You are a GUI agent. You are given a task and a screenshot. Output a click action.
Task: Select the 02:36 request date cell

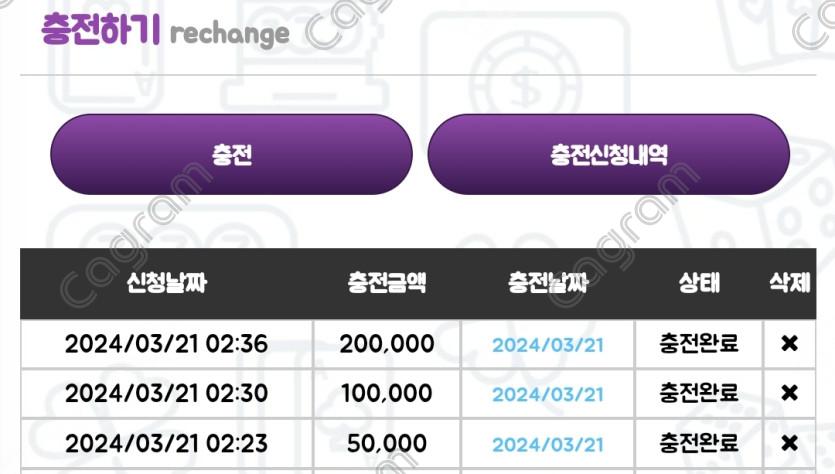(167, 344)
